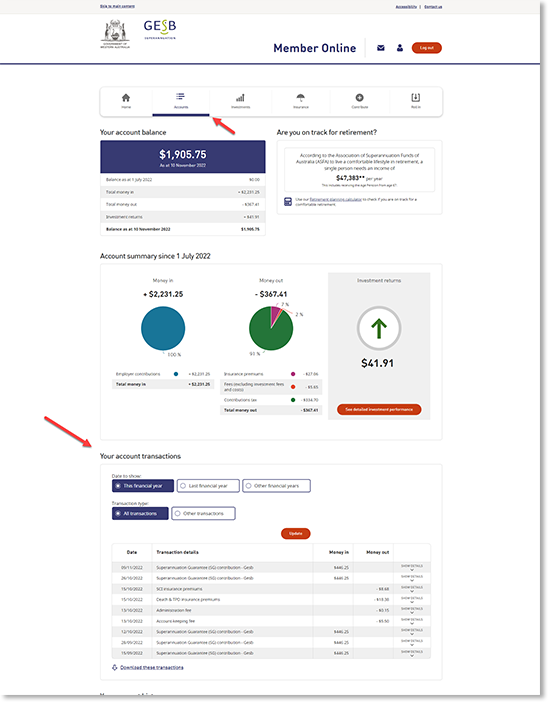Viewport: 550px width, 705px height.
Task: Click the 09/11/2022 date cell
Action: 132,569
